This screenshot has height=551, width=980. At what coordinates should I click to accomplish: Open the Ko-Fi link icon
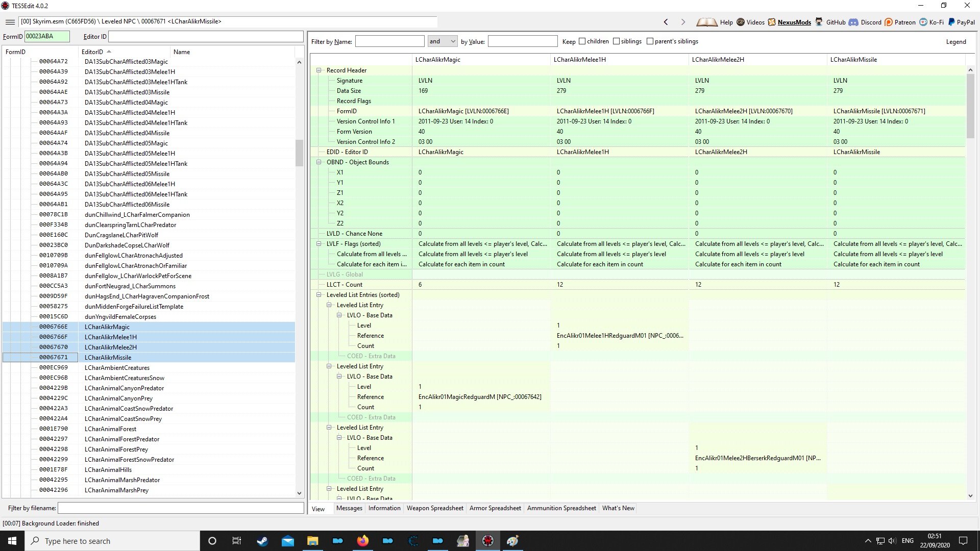(923, 22)
